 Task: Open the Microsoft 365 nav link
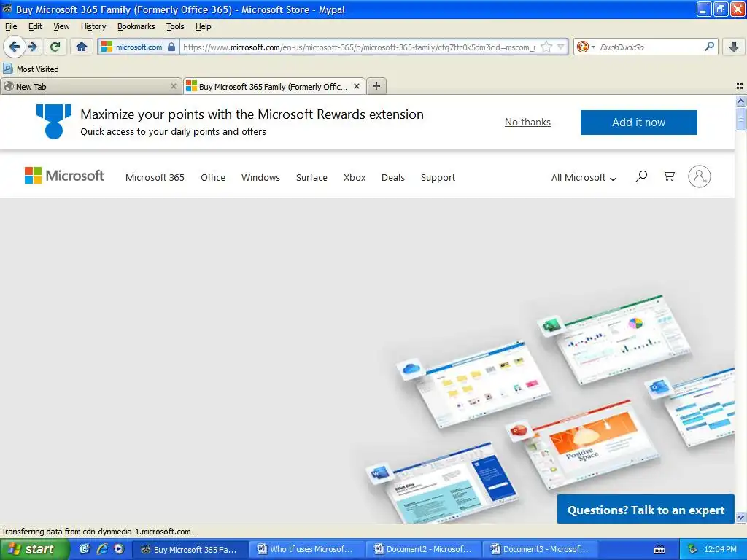pyautogui.click(x=155, y=178)
